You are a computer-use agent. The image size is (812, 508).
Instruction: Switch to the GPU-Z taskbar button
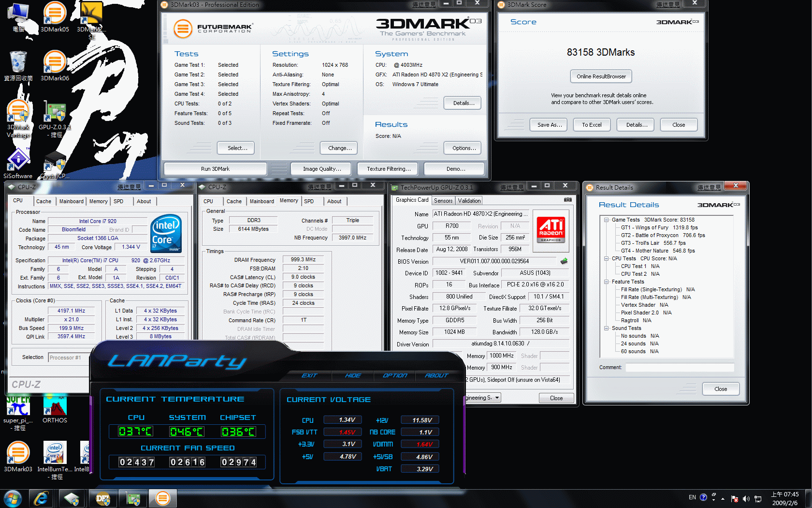(132, 498)
